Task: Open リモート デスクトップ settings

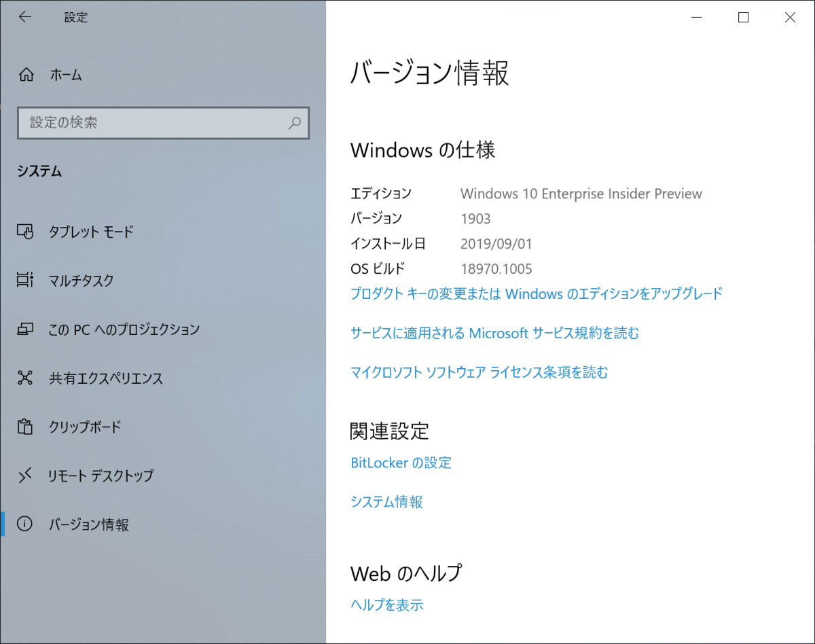Action: tap(163, 476)
